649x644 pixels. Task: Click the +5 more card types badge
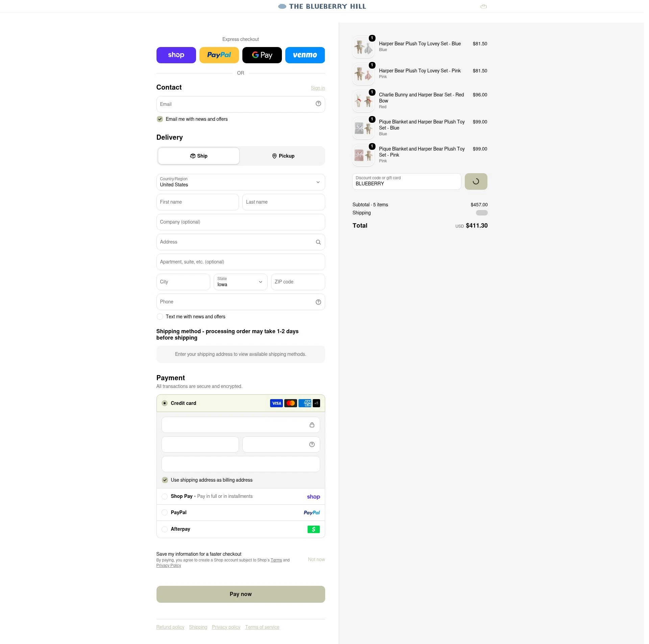pos(316,403)
